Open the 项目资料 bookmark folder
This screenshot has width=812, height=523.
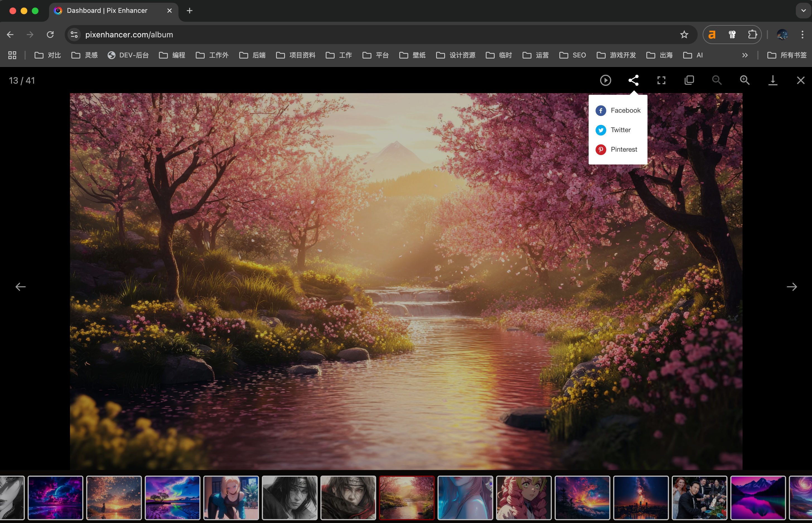[296, 55]
